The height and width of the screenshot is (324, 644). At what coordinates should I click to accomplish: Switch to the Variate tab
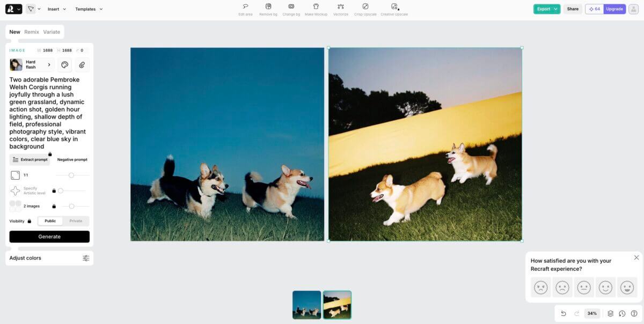coord(52,32)
